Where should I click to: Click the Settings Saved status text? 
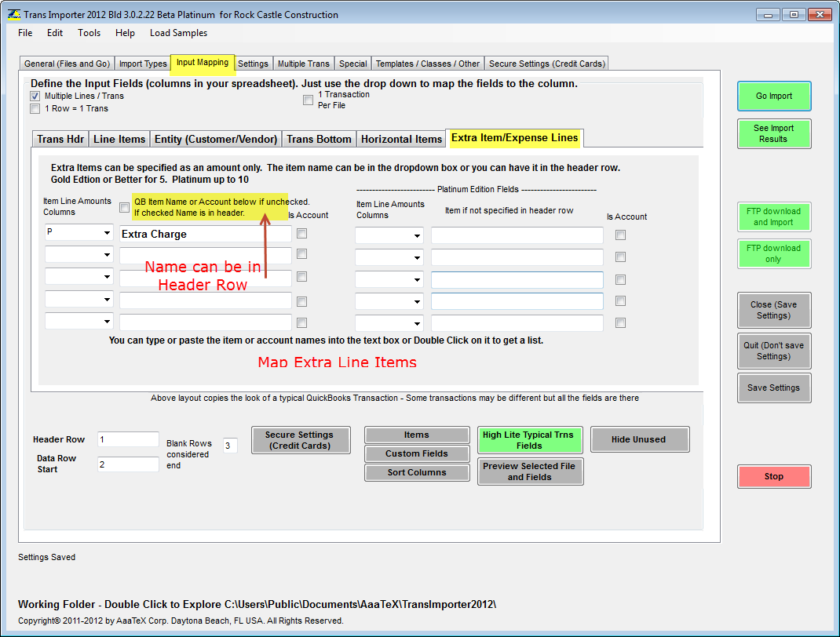click(x=46, y=557)
